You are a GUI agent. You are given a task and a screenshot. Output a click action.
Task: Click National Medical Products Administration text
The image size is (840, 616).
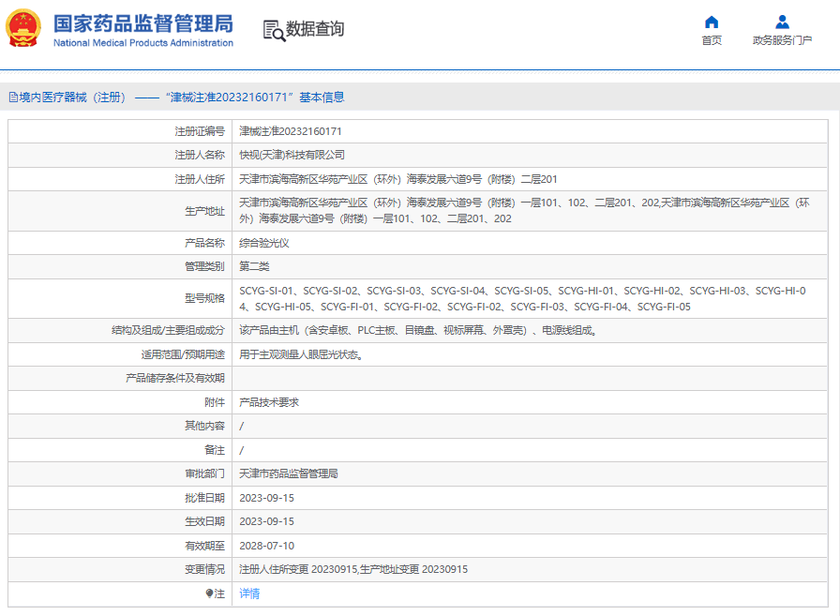click(x=143, y=43)
